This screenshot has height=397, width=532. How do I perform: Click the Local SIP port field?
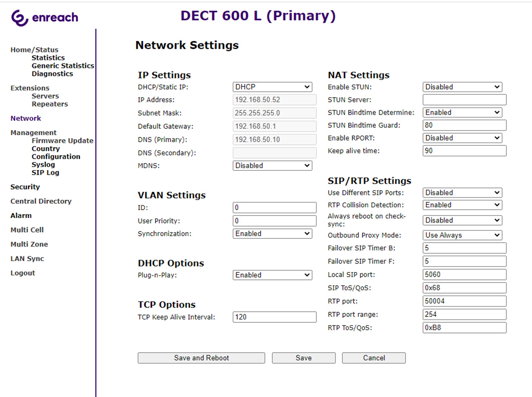(464, 275)
